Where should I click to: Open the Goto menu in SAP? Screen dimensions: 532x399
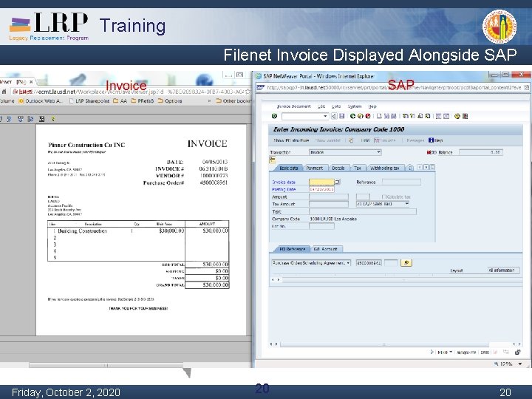pos(336,106)
